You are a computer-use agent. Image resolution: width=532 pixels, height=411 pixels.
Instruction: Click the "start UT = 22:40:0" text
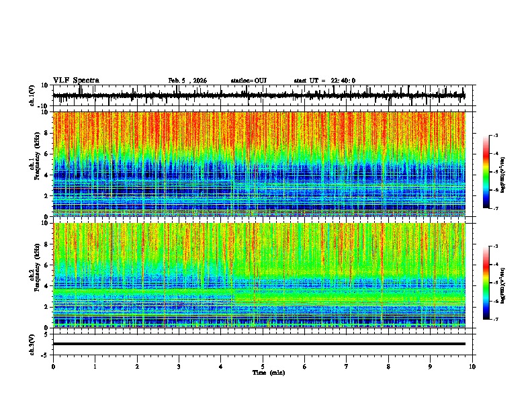point(324,81)
